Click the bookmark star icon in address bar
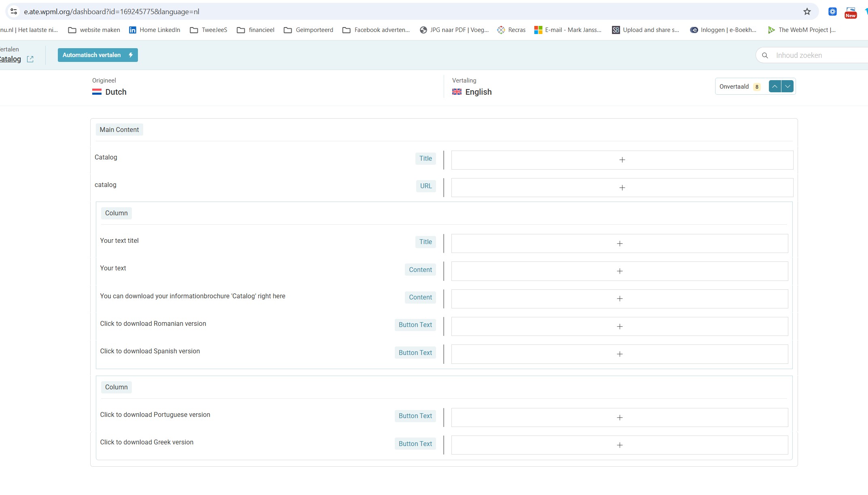Screen dimensions: 868x495 [x=807, y=12]
